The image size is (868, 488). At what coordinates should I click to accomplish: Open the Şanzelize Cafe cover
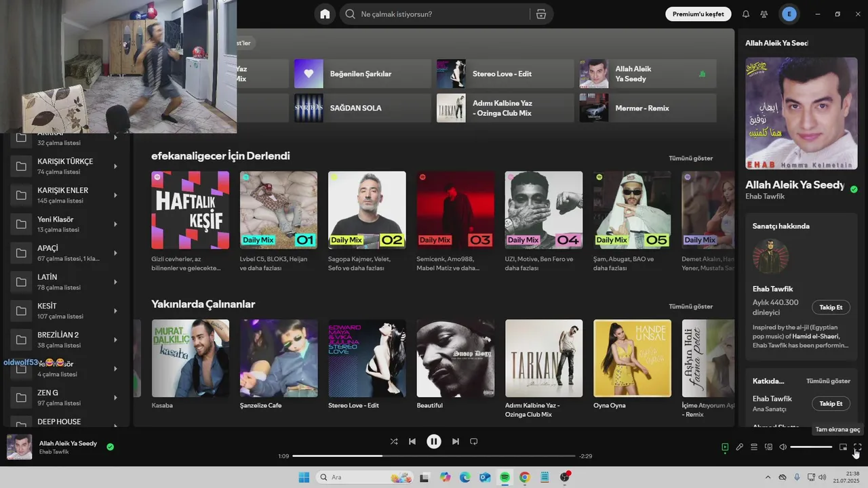click(279, 359)
